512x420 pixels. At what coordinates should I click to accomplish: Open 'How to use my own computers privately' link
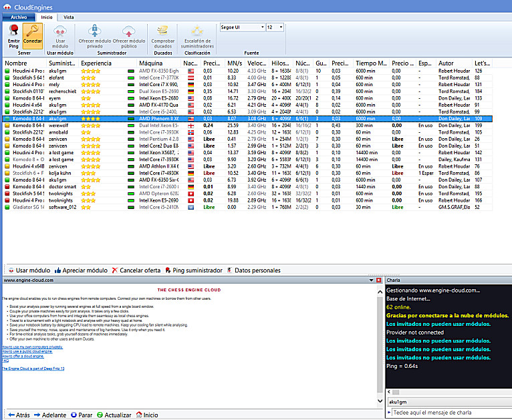32,347
